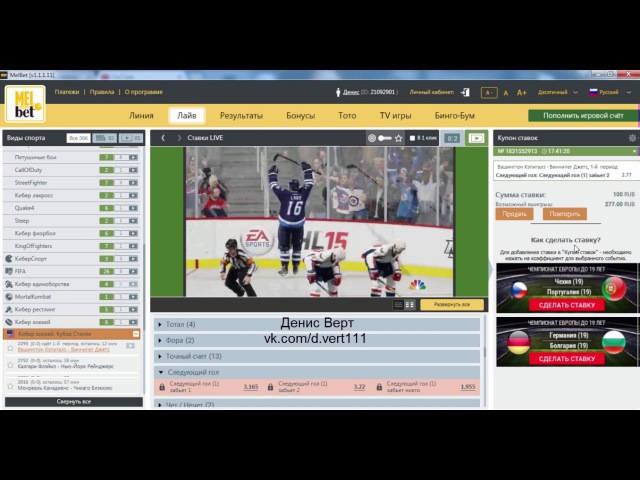Expand the Чет / Нечет (2) market
The height and width of the screenshot is (480, 640).
click(317, 404)
